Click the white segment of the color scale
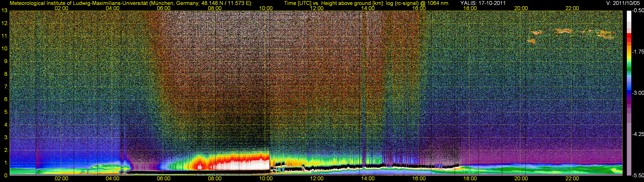 (x=629, y=16)
